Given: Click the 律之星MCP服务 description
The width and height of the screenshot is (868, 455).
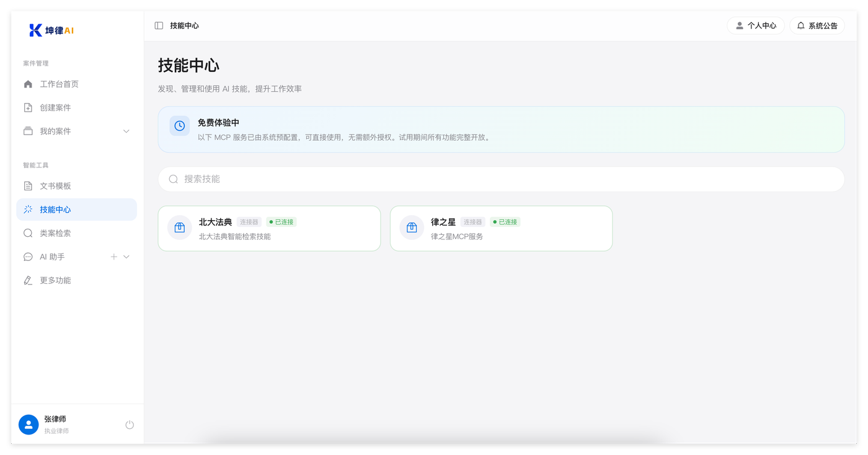Looking at the screenshot, I should pyautogui.click(x=457, y=236).
